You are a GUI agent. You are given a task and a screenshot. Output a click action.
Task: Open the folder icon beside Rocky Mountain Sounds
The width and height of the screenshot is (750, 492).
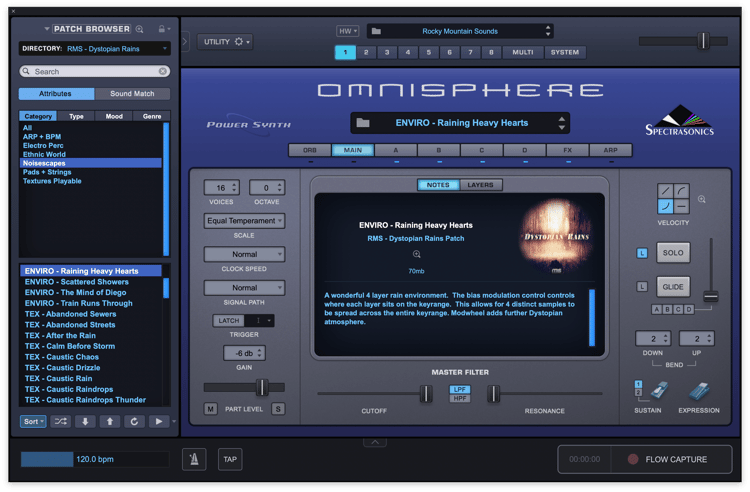pyautogui.click(x=376, y=31)
